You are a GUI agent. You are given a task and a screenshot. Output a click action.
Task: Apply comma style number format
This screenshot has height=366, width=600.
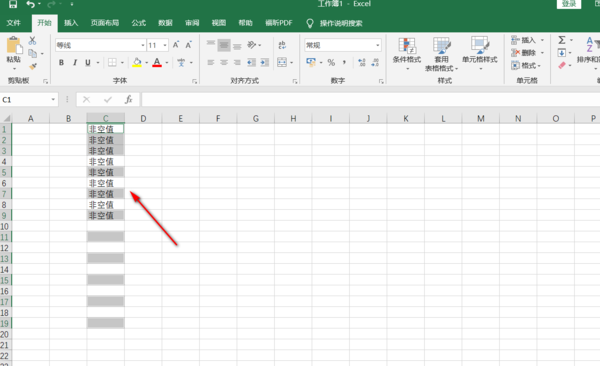pos(344,62)
